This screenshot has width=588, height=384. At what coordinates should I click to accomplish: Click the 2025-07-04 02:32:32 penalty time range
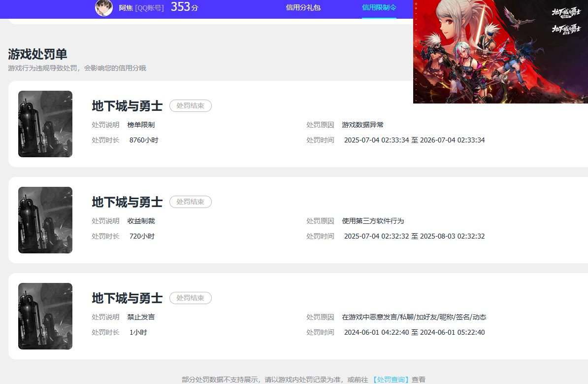pyautogui.click(x=414, y=236)
